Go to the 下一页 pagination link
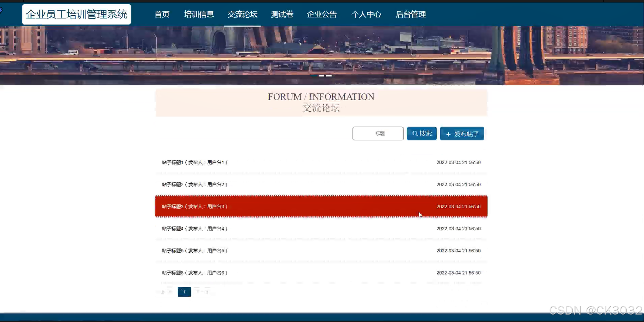This screenshot has width=644, height=322. 201,291
